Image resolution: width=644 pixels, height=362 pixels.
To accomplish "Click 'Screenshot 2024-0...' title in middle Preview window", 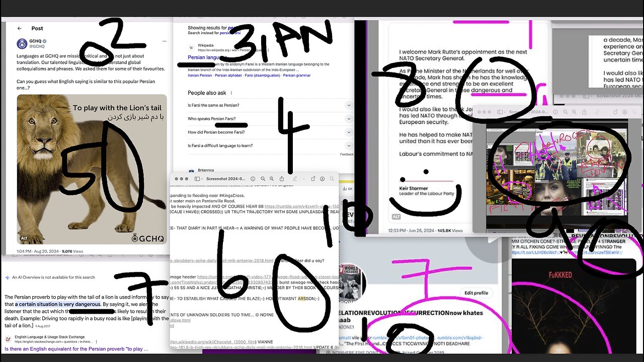I will tap(225, 179).
